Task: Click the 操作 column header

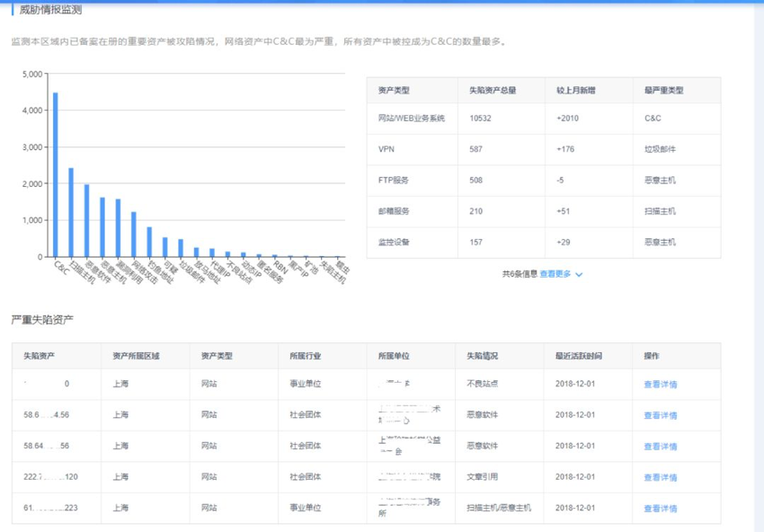Action: click(x=652, y=356)
